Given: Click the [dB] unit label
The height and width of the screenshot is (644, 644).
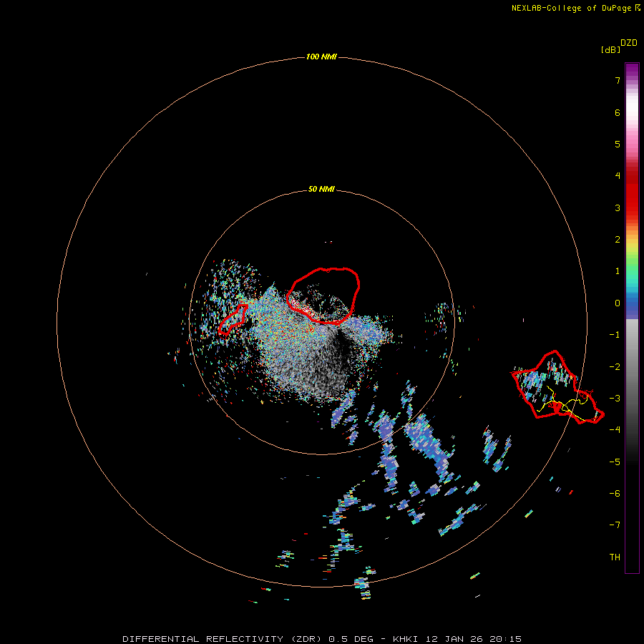Looking at the screenshot, I should click(x=610, y=49).
